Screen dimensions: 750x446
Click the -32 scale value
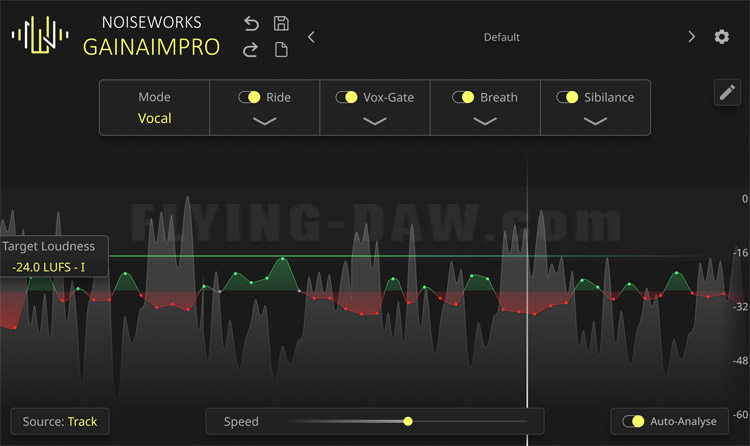coord(740,306)
